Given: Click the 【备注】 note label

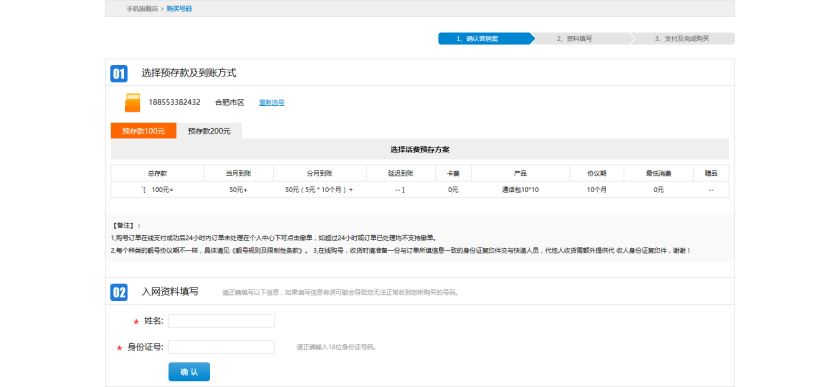Looking at the screenshot, I should point(124,226).
